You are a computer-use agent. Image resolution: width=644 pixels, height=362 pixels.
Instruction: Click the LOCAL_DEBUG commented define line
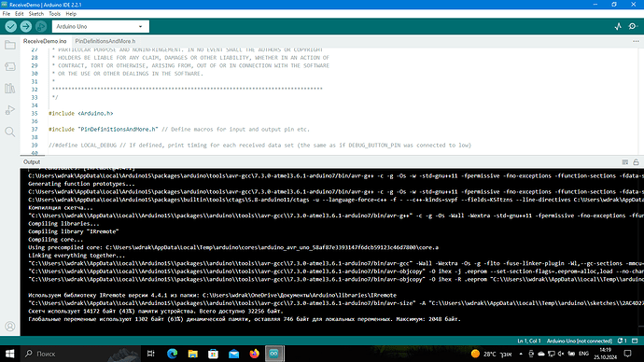click(260, 146)
